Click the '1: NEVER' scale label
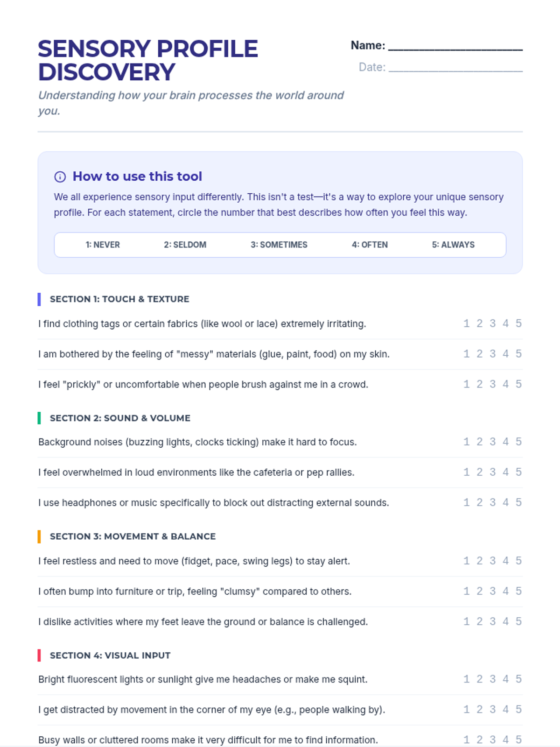This screenshot has height=747, width=560. [x=103, y=245]
